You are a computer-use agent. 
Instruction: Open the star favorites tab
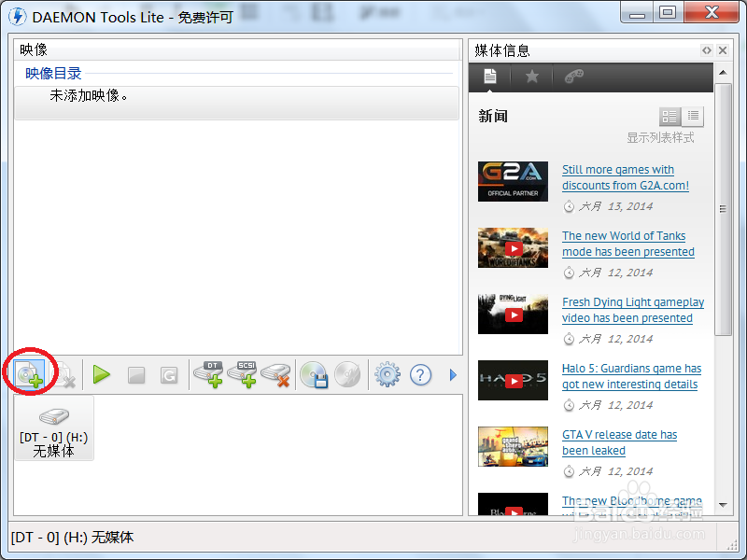pyautogui.click(x=531, y=77)
